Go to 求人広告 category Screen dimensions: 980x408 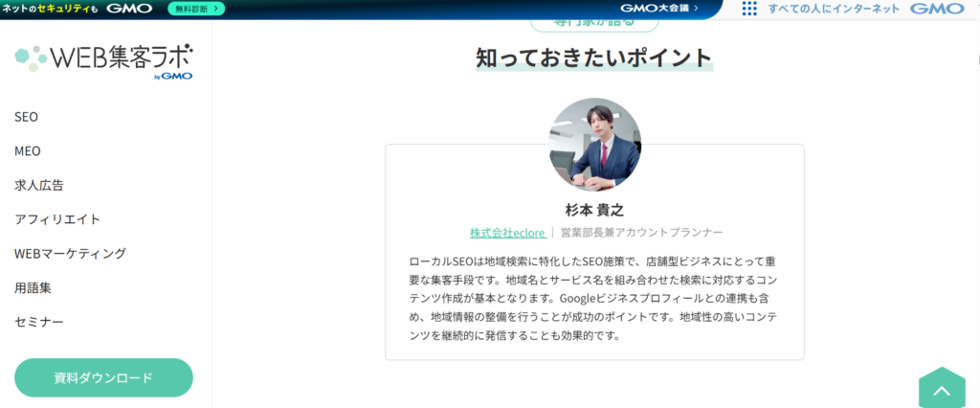coord(39,185)
